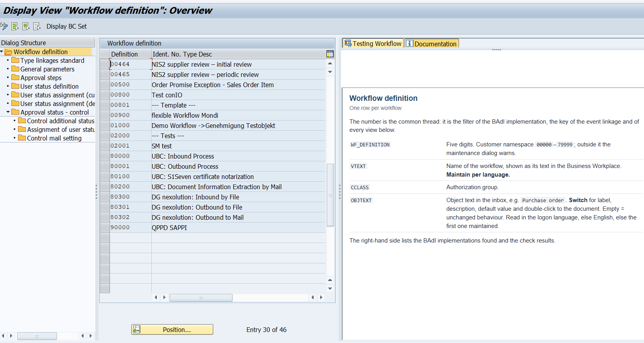Click the Control mail setting folder icon
The width and height of the screenshot is (644, 343).
click(22, 138)
